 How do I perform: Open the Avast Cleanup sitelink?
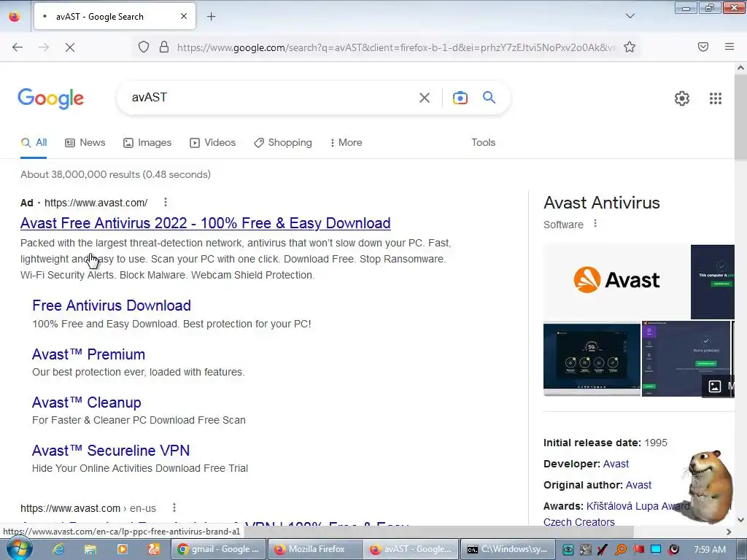[x=87, y=402]
